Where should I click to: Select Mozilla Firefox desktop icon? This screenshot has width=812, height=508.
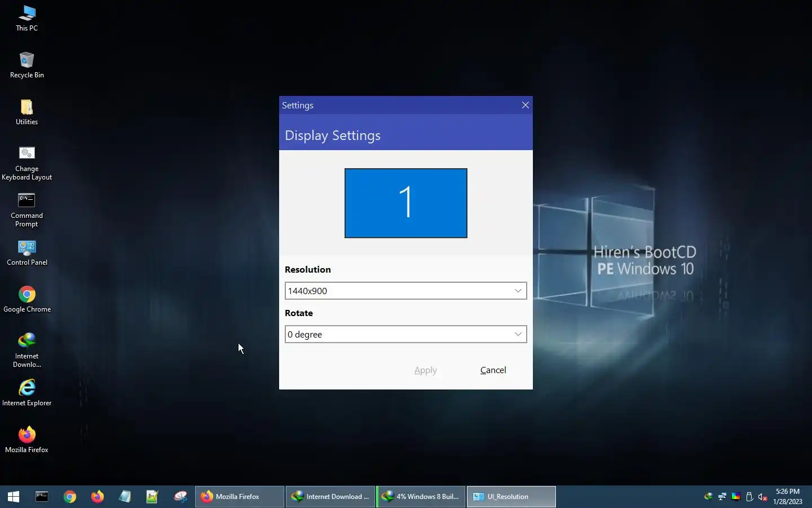[x=27, y=440]
